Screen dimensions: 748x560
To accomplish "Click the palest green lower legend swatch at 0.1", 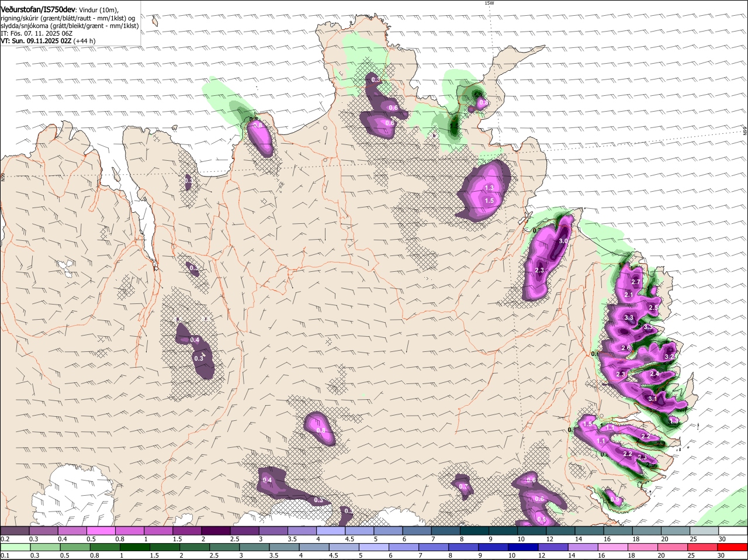I will coord(15,547).
